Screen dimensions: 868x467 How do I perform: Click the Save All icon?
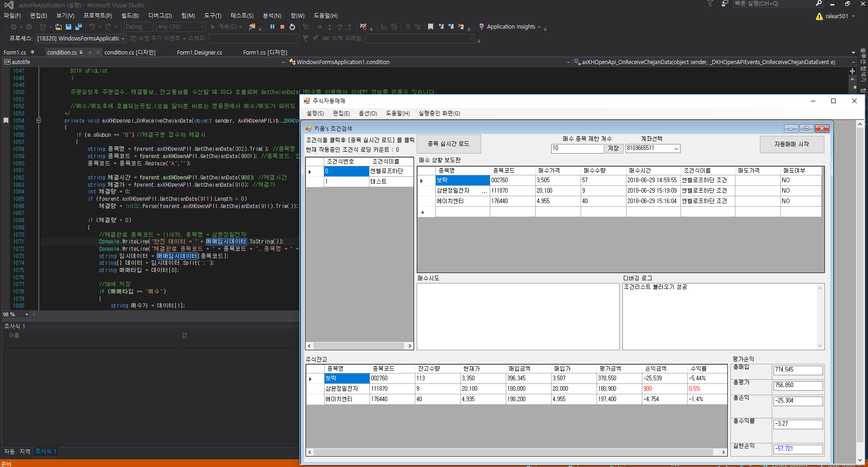click(x=79, y=27)
